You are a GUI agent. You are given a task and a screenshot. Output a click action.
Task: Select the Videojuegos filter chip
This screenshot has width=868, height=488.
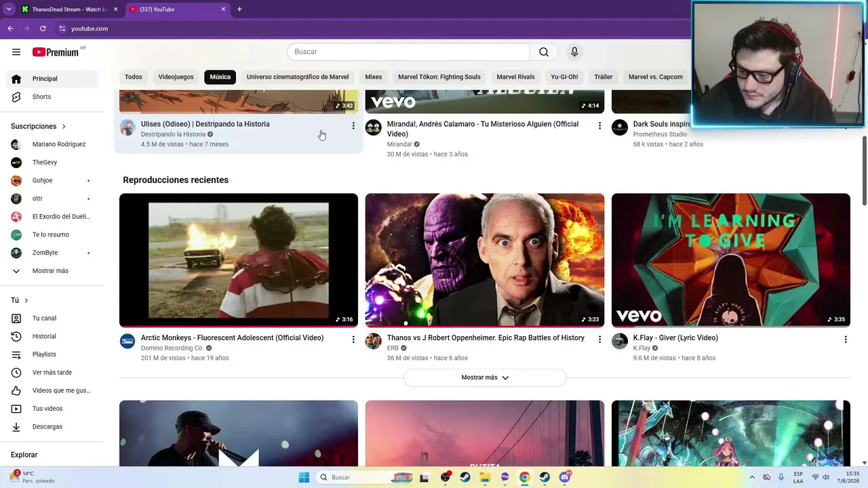point(176,77)
